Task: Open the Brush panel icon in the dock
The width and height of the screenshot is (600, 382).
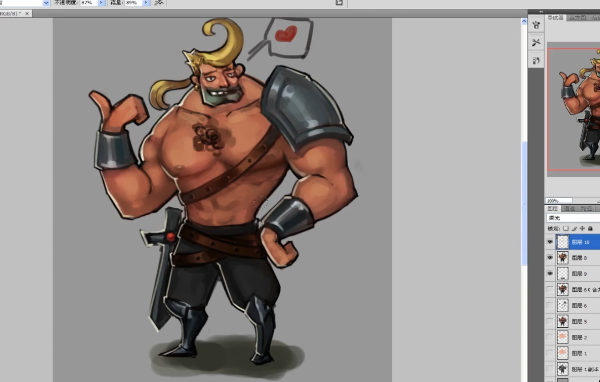Action: pyautogui.click(x=536, y=25)
